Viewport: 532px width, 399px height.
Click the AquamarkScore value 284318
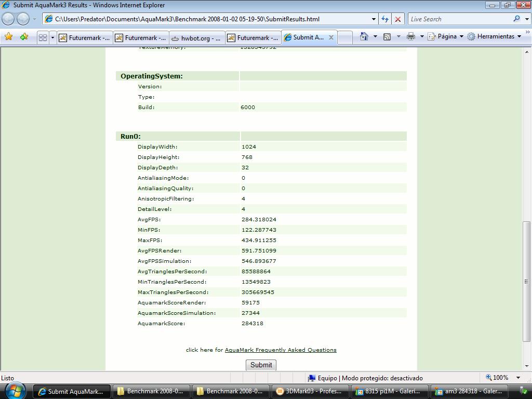(252, 323)
